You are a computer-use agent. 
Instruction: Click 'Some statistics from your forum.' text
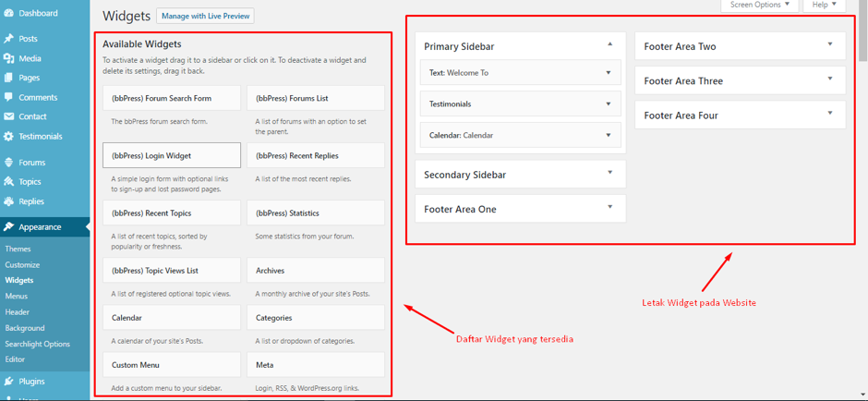(305, 236)
